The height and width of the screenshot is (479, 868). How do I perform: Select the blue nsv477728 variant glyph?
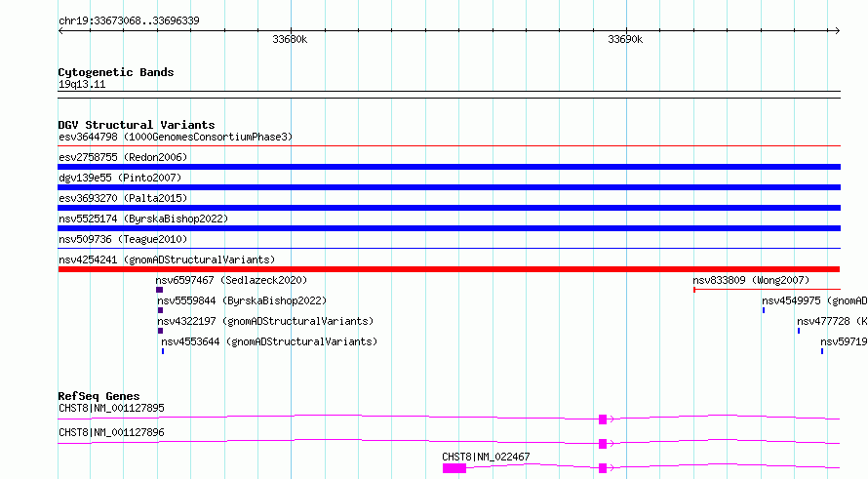pos(799,331)
